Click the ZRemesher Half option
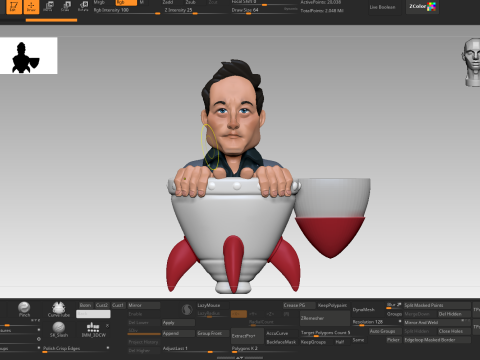Image resolution: width=480 pixels, height=360 pixels. pyautogui.click(x=340, y=342)
